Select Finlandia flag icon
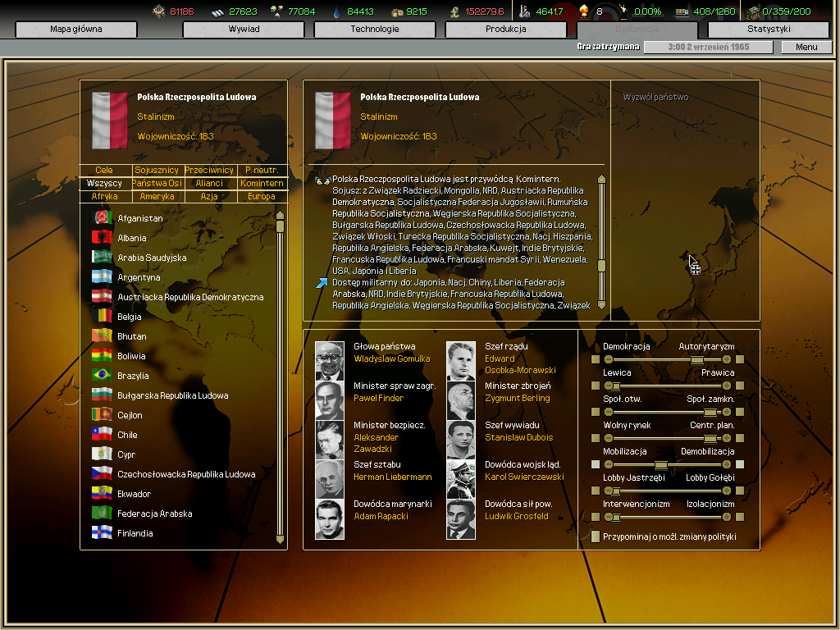 pyautogui.click(x=102, y=532)
